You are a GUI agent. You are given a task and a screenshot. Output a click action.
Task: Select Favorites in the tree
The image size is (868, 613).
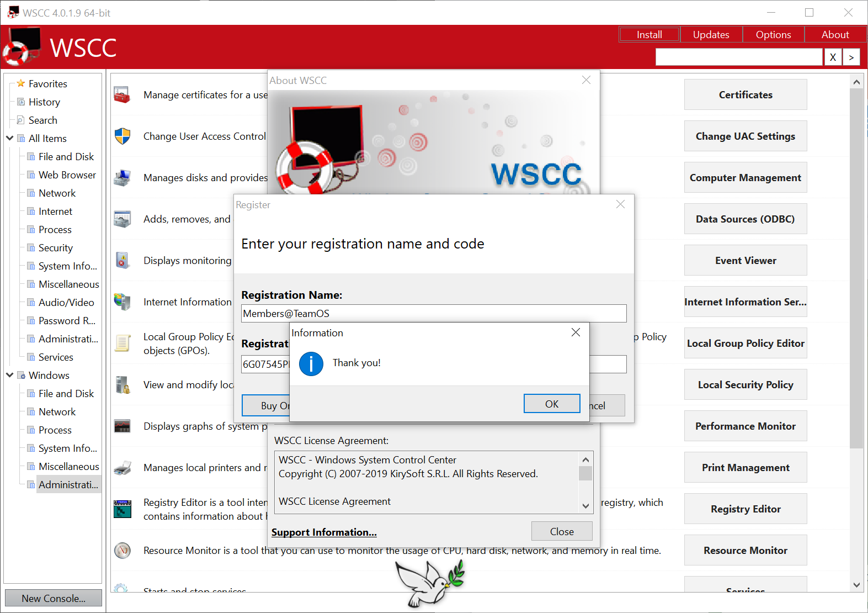coord(48,84)
